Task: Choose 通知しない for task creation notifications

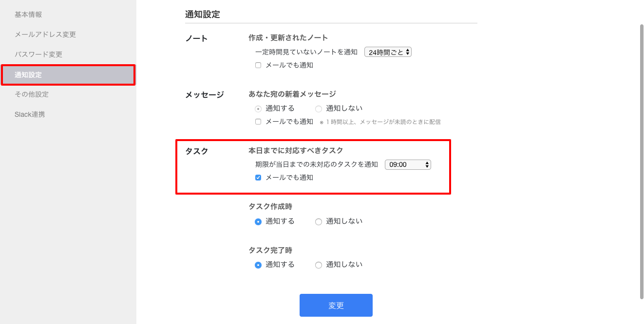Action: 319,221
